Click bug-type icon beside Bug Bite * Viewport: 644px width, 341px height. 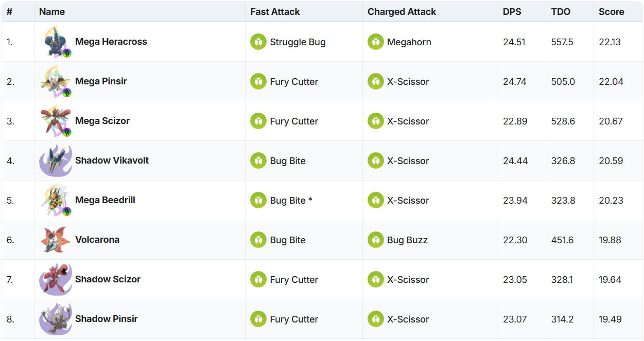[x=258, y=200]
